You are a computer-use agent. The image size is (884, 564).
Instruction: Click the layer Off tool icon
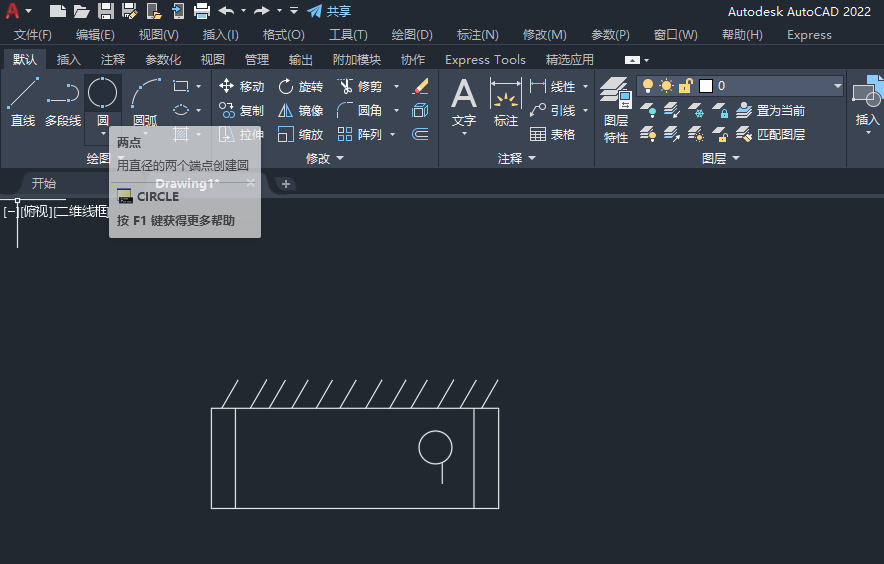click(648, 111)
